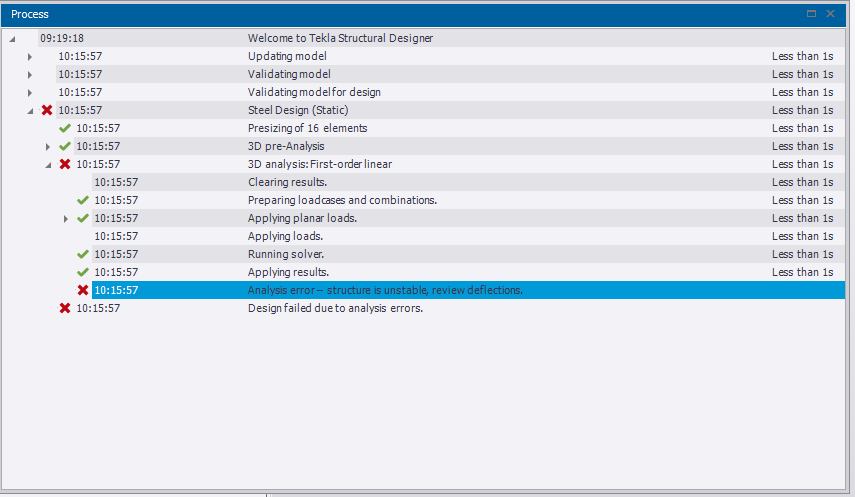This screenshot has height=497, width=855.
Task: Select the '3D pre-Analysis' entry
Action: tap(286, 146)
